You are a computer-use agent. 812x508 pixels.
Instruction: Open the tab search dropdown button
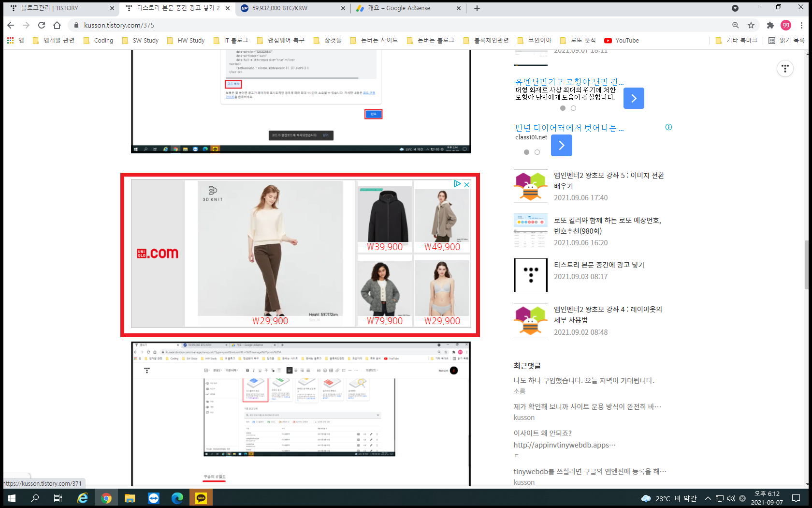[735, 8]
